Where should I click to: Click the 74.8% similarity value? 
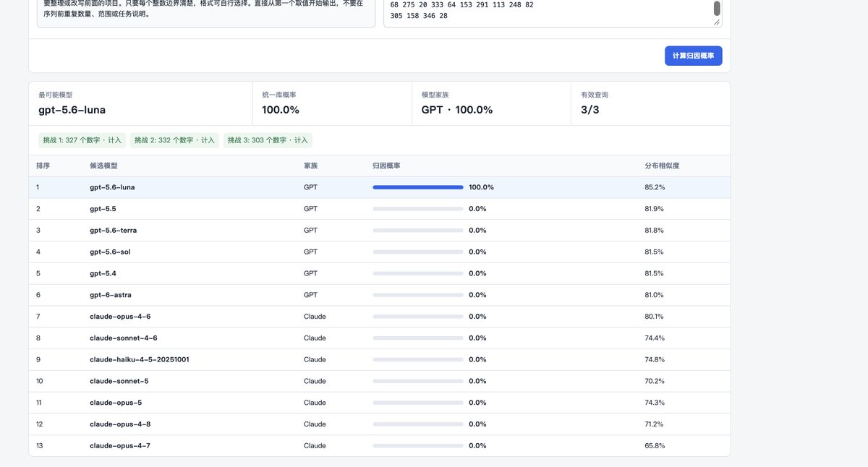(x=655, y=359)
